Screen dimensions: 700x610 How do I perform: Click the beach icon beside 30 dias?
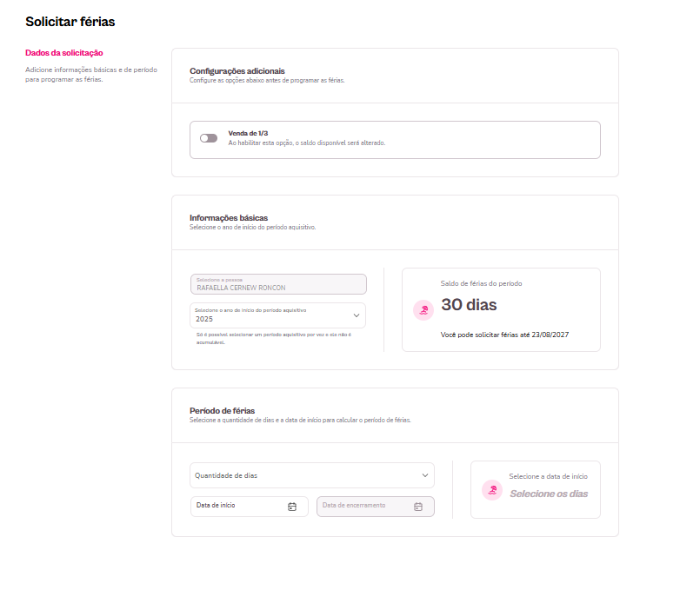423,310
